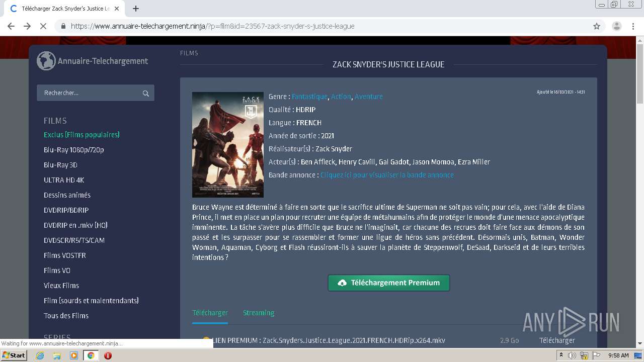This screenshot has width=644, height=362.
Task: Open Tous des Films category
Action: coord(66,316)
